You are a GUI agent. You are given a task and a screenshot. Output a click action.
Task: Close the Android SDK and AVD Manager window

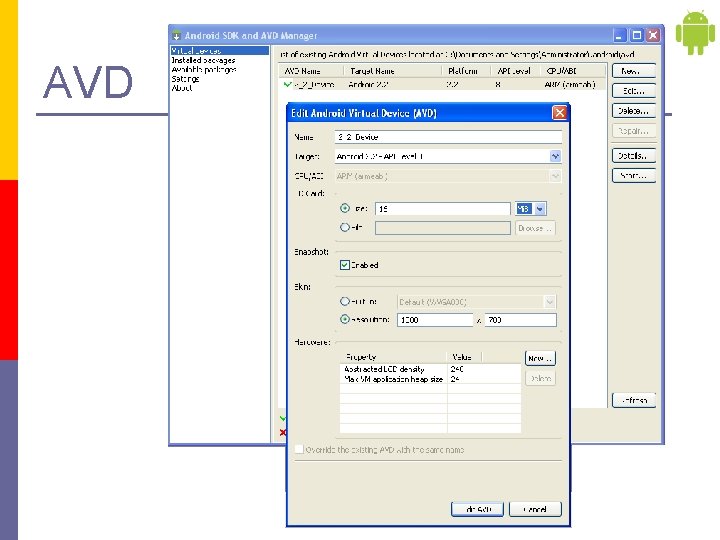[653, 35]
